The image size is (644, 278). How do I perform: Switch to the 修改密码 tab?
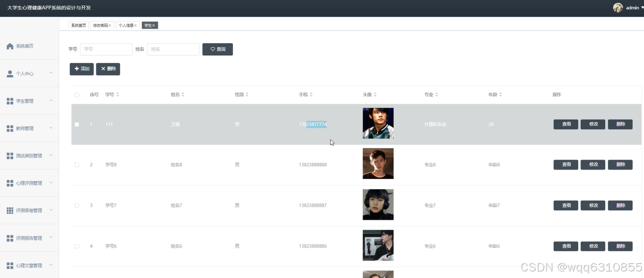102,25
